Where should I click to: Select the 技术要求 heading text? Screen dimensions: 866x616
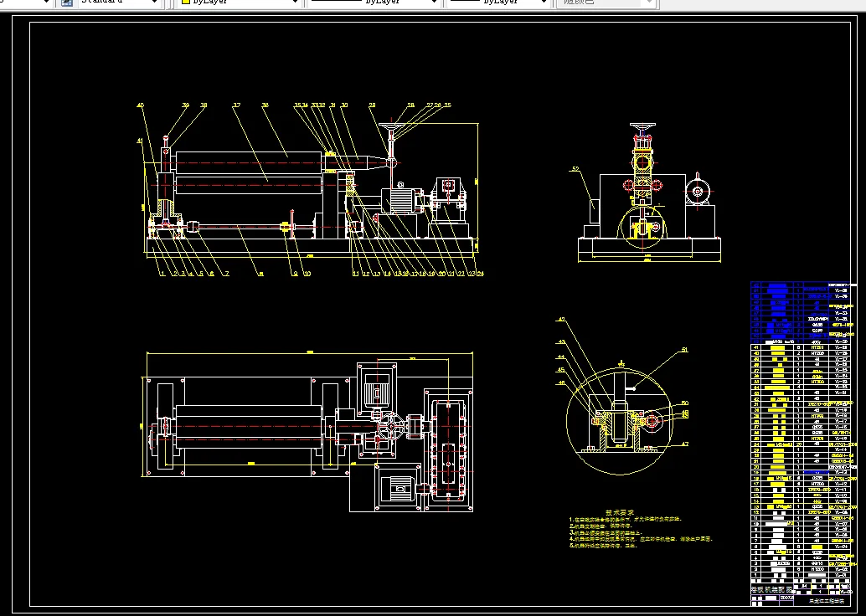(620, 512)
